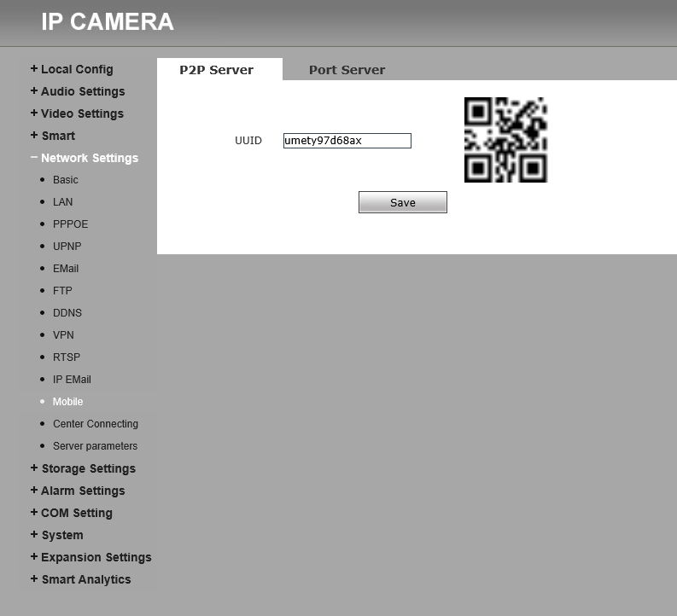Open the FTP settings page
The height and width of the screenshot is (616, 677).
(62, 291)
